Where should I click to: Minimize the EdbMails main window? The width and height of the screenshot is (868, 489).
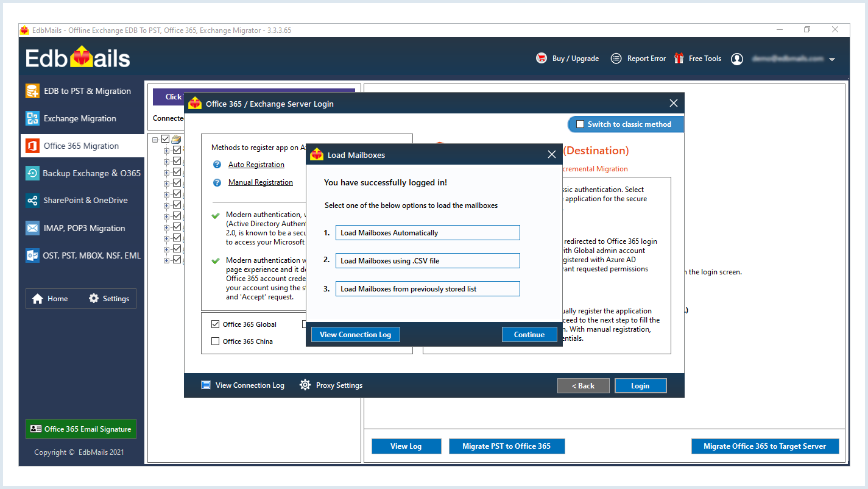point(780,30)
